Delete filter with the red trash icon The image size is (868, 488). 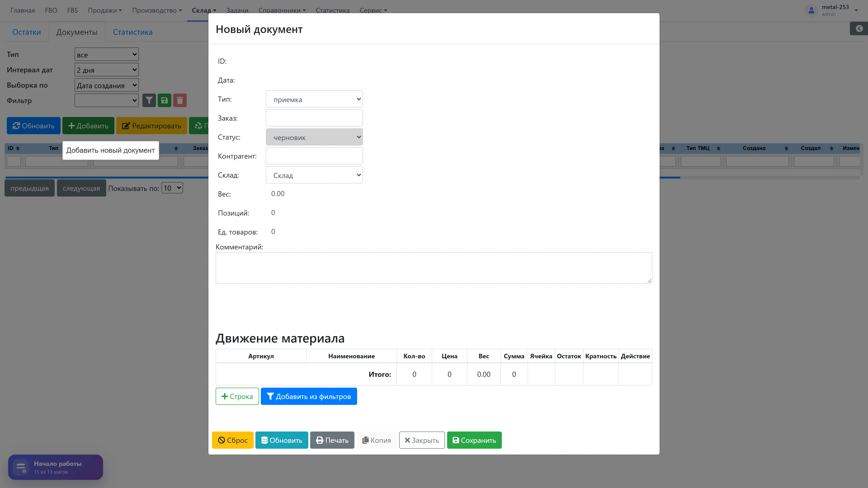(180, 100)
